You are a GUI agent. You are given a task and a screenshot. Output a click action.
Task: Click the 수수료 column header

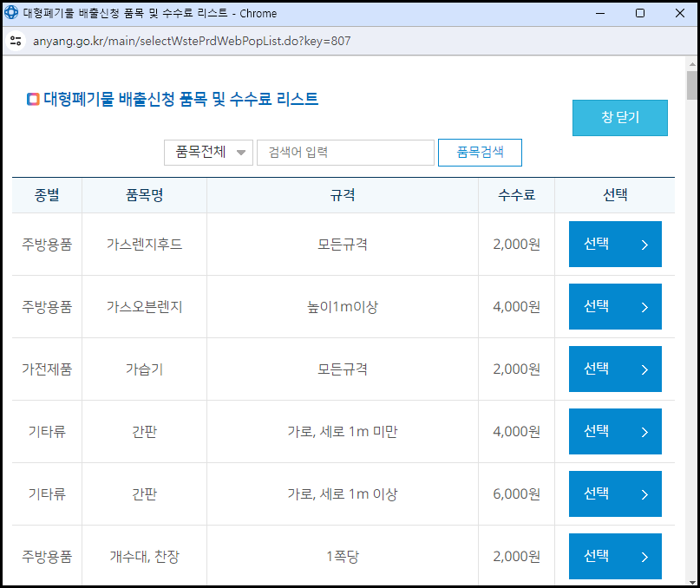tap(515, 195)
